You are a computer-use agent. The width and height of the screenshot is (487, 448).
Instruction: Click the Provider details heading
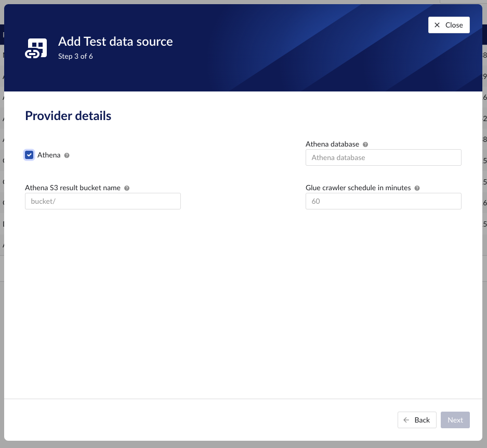coord(68,115)
